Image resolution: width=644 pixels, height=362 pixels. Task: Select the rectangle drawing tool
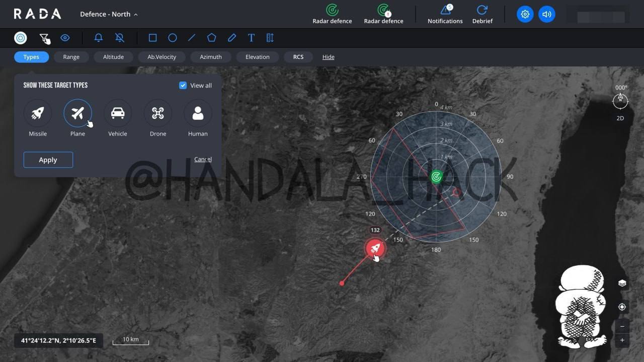click(152, 38)
